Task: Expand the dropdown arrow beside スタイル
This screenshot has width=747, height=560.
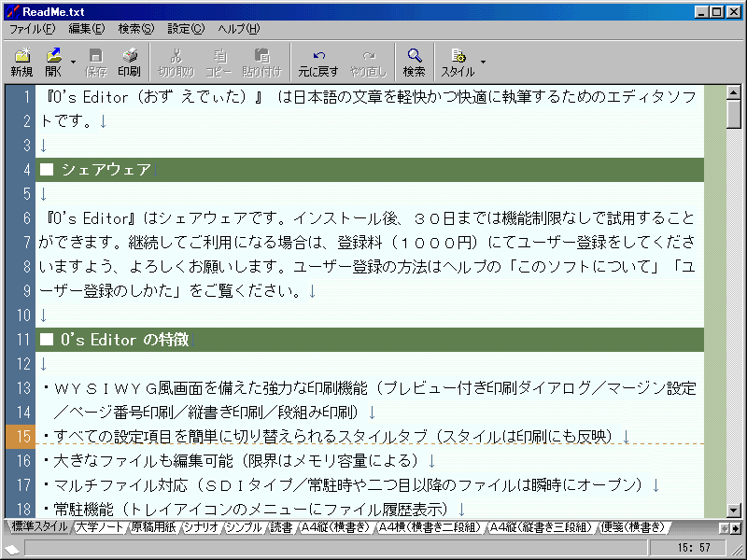Action: tap(483, 62)
